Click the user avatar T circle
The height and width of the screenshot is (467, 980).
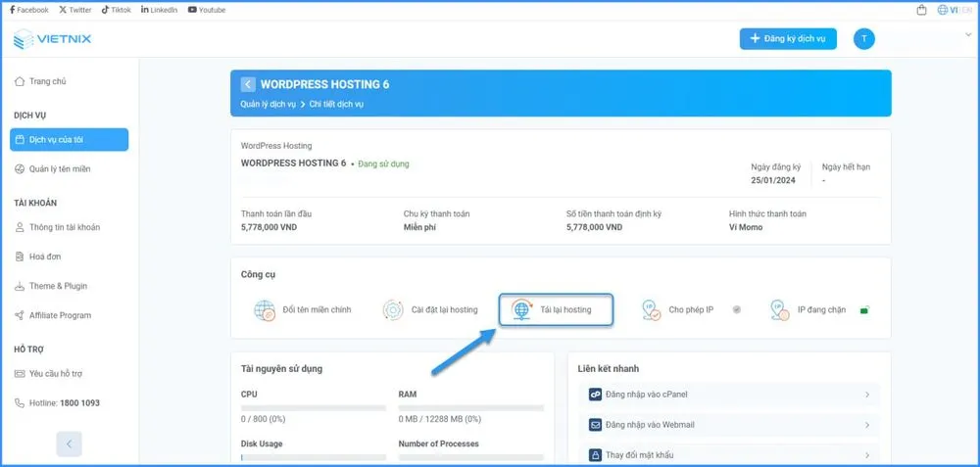tap(863, 39)
